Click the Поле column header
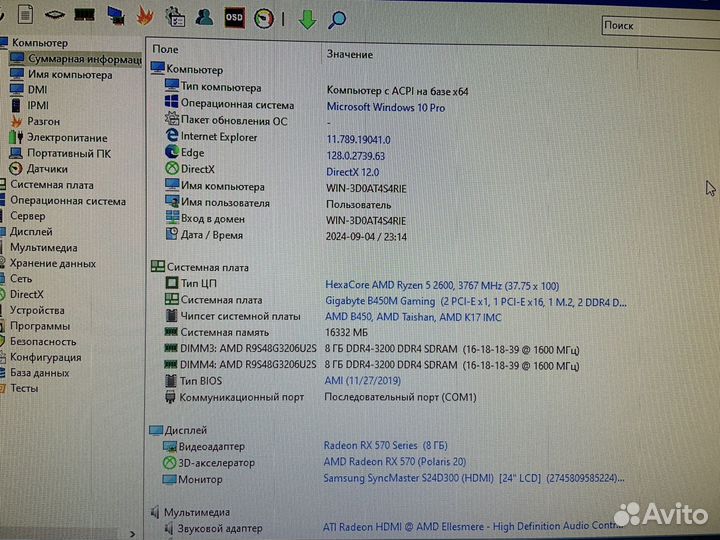Screen dimensions: 720x540 click(x=165, y=48)
